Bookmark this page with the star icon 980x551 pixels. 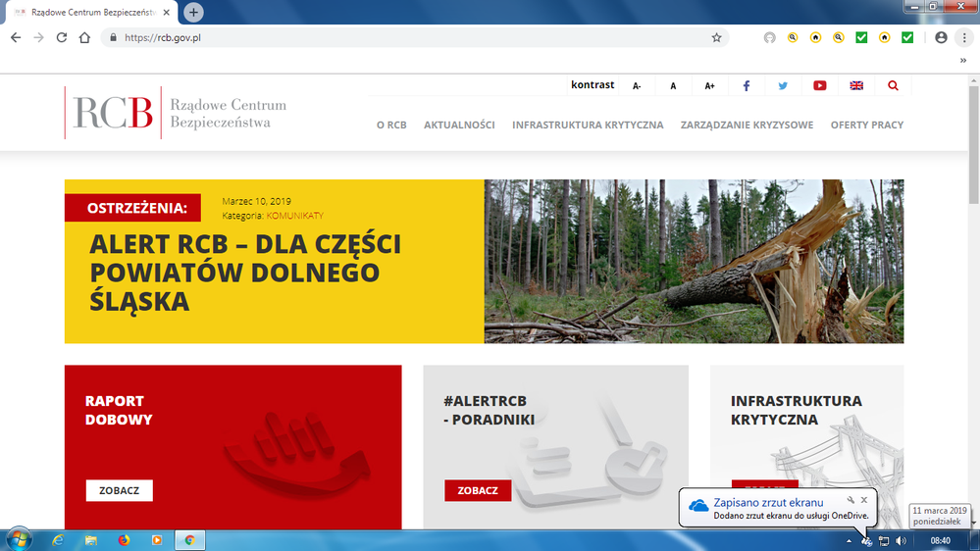[716, 37]
